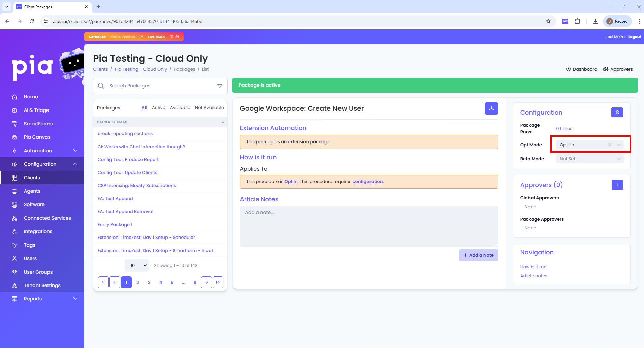Collapse the Configuration sidebar section
This screenshot has height=348, width=644.
click(75, 164)
